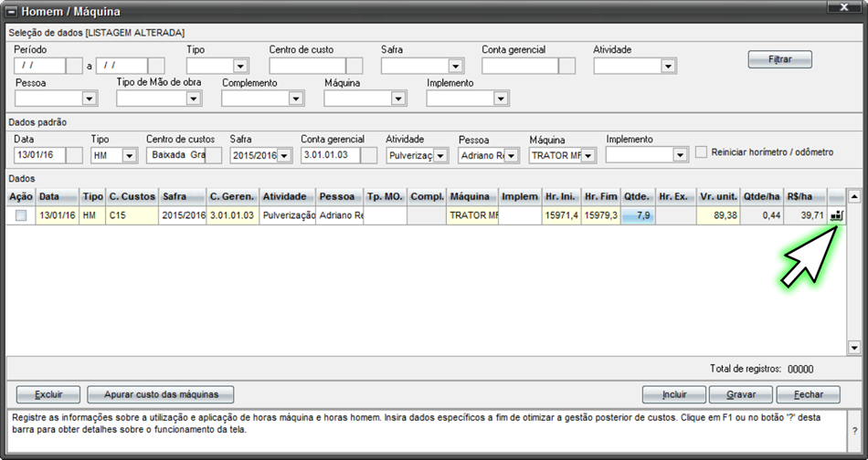Click the Data column header

58,197
